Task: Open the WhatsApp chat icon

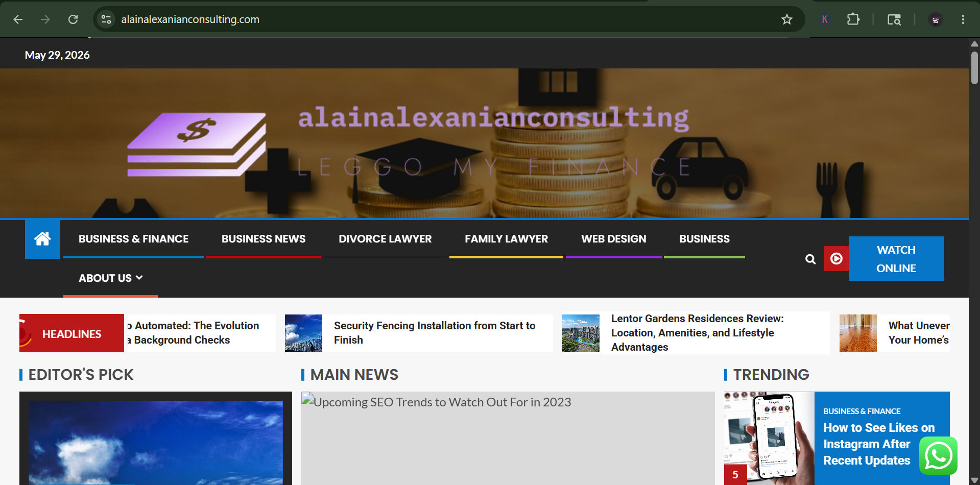Action: [939, 455]
